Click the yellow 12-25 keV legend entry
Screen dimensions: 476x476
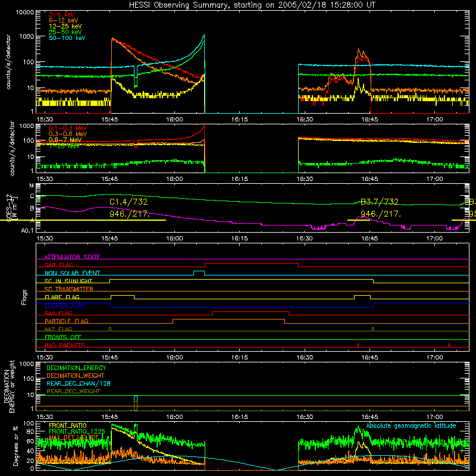point(65,26)
